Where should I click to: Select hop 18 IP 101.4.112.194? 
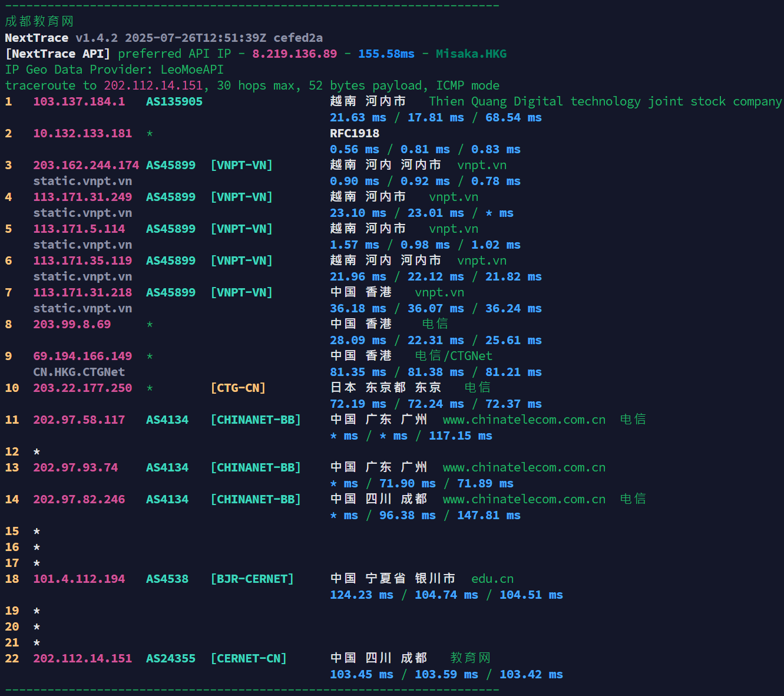point(79,579)
